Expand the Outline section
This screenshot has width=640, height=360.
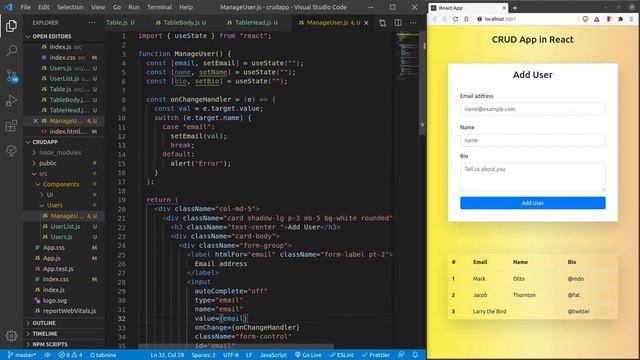[44, 323]
